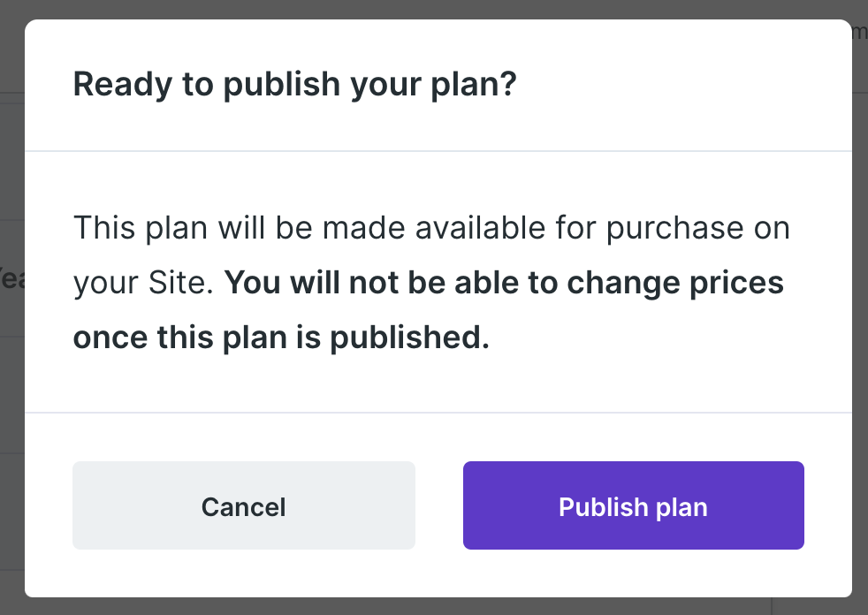Click the "once this plan is published" line
The image size is (868, 615).
click(281, 338)
